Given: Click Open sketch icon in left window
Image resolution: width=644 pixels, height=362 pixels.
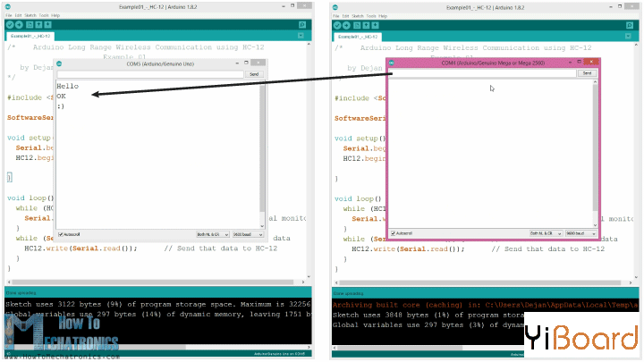Looking at the screenshot, I should [x=39, y=25].
